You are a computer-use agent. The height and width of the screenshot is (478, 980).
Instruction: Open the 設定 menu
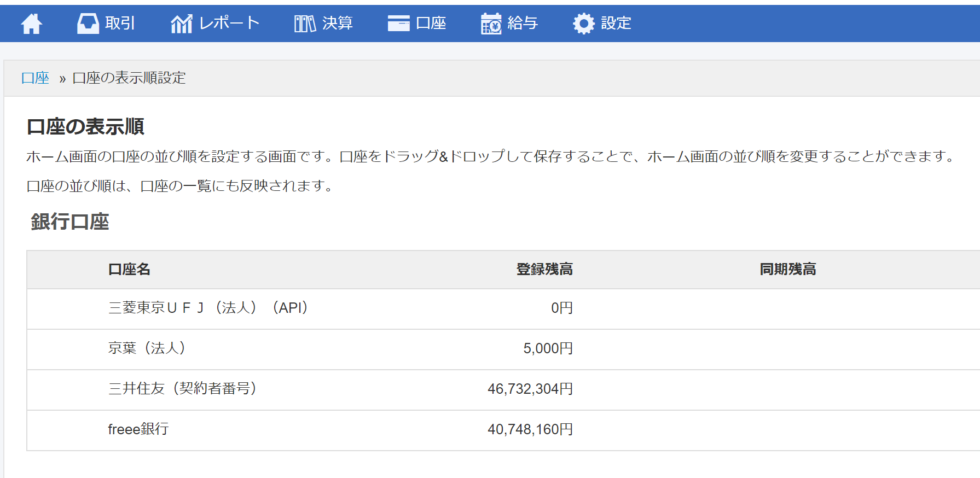[602, 24]
